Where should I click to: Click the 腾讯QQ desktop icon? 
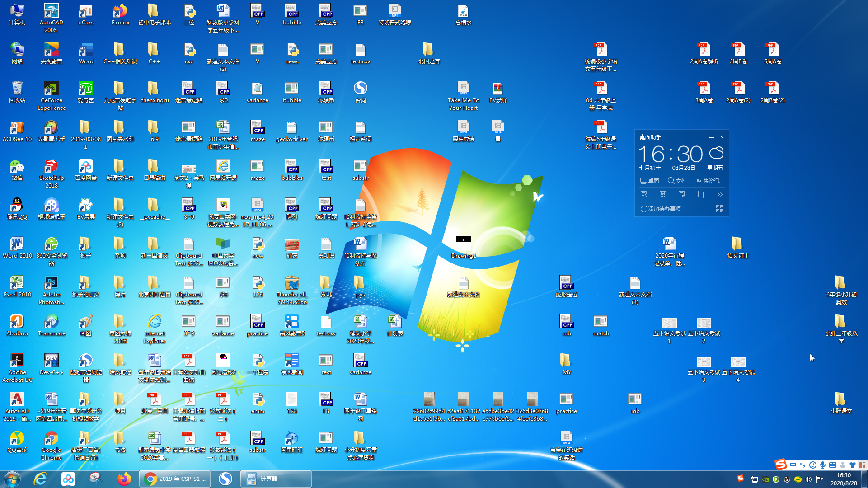coord(17,209)
